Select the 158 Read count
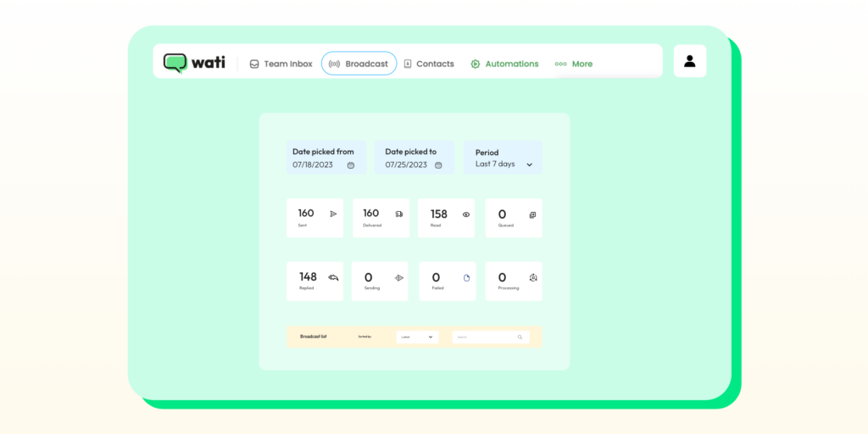The height and width of the screenshot is (434, 868). pyautogui.click(x=438, y=214)
